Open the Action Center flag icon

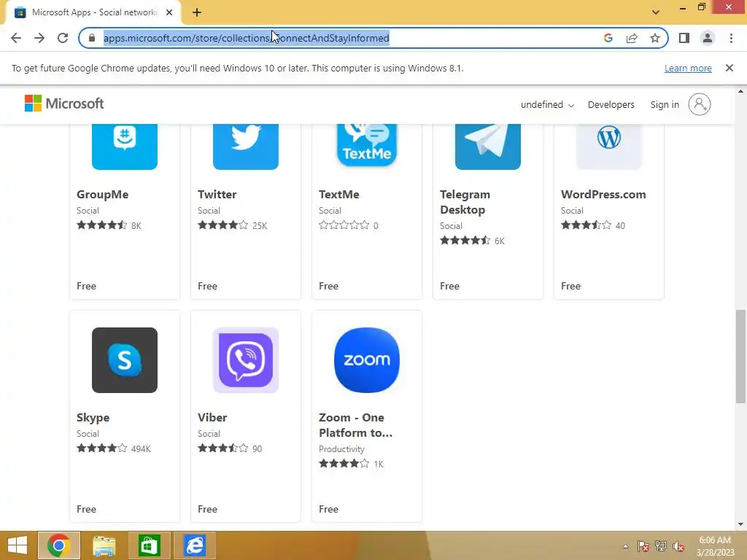[643, 546]
